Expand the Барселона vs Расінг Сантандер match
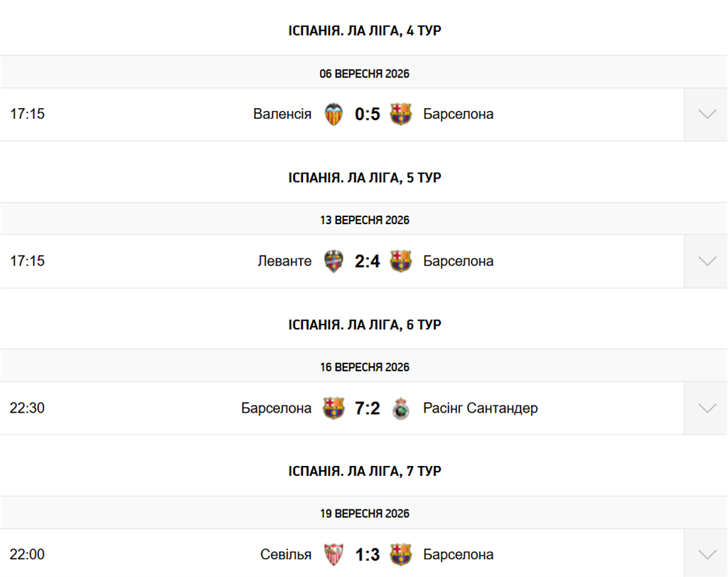Image resolution: width=728 pixels, height=577 pixels. 706,408
